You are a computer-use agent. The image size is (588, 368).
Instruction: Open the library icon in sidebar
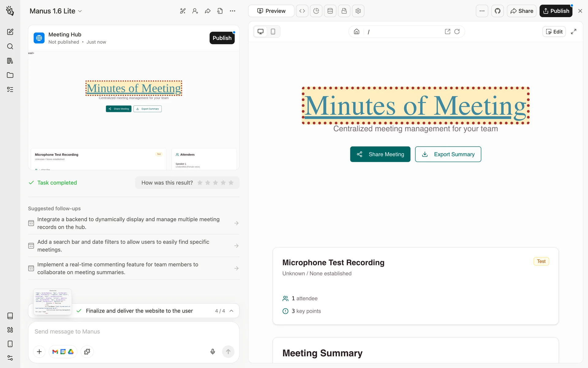tap(10, 61)
